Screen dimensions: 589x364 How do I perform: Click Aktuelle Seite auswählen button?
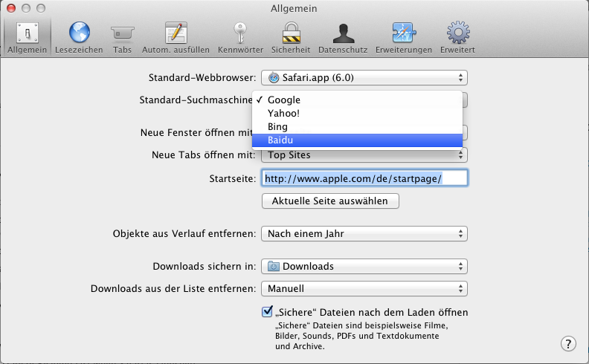(330, 201)
